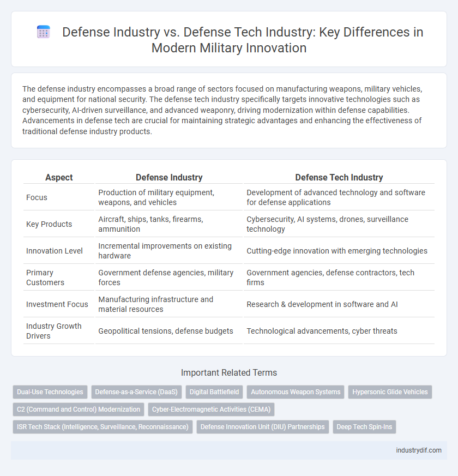Click the Key Products row label

[49, 224]
